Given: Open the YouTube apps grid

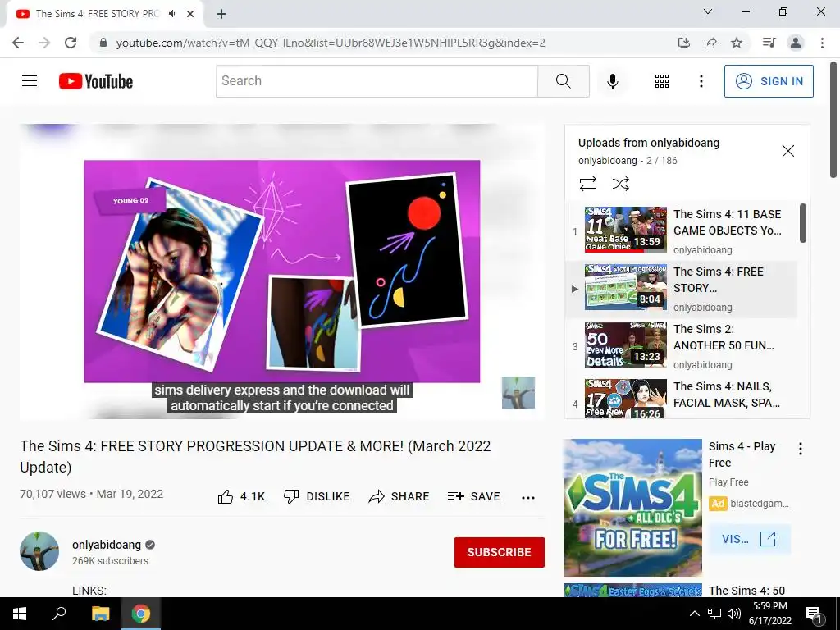Looking at the screenshot, I should (662, 81).
